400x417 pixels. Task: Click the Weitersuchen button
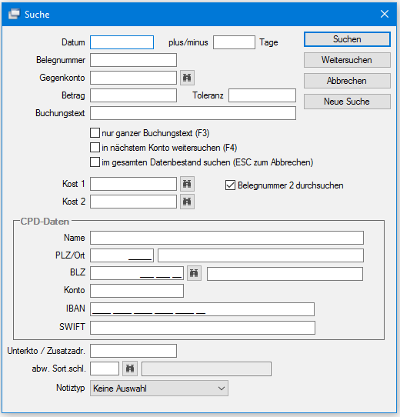(x=347, y=60)
